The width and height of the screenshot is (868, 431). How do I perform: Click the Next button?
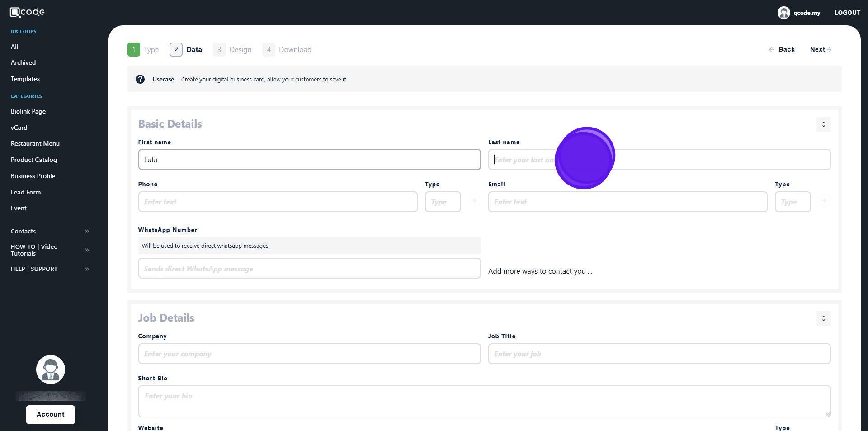point(820,50)
